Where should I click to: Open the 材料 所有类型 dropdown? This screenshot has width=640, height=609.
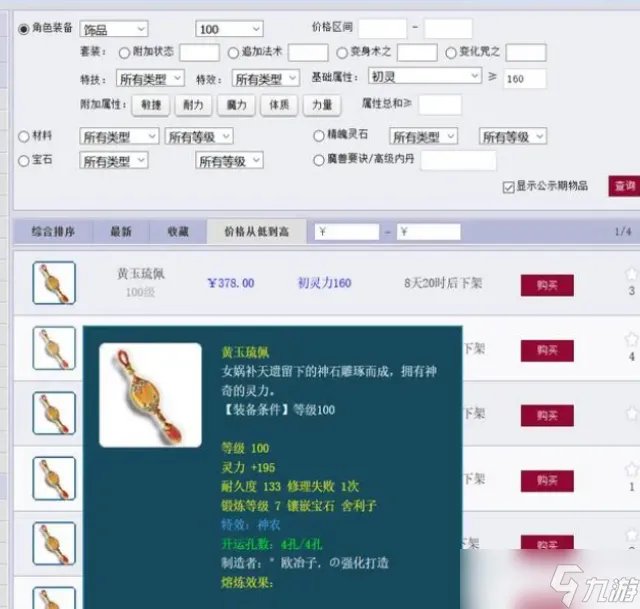pyautogui.click(x=119, y=136)
